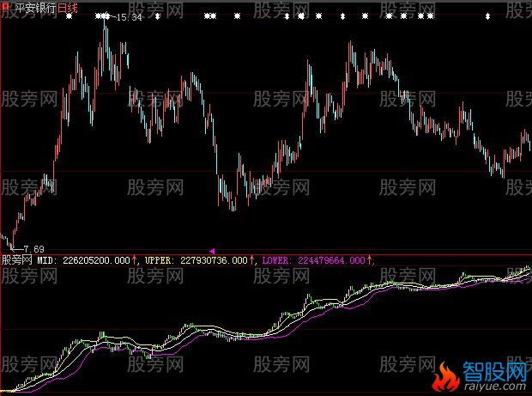Viewport: 532px width, 396px height.
Task: Click the red up arrow after LOWER value
Action: [x=369, y=260]
